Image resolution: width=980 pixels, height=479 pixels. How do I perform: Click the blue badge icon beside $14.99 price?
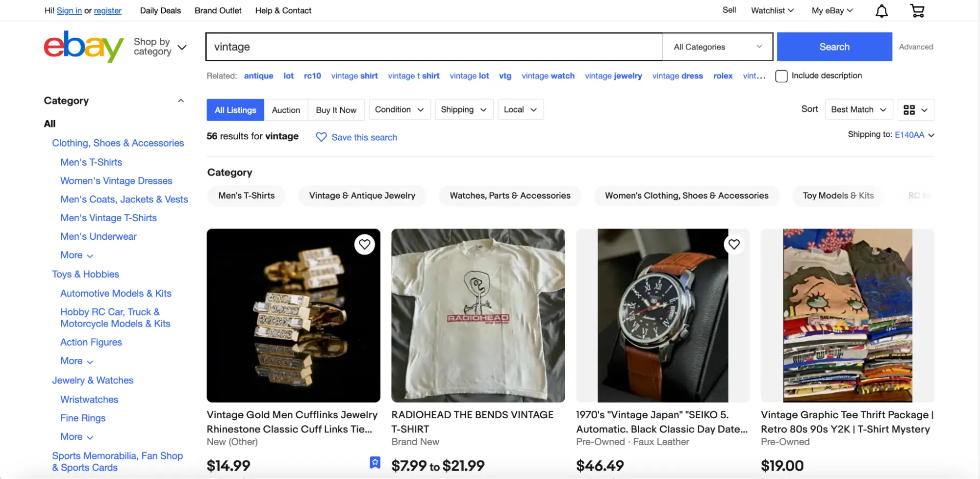375,462
